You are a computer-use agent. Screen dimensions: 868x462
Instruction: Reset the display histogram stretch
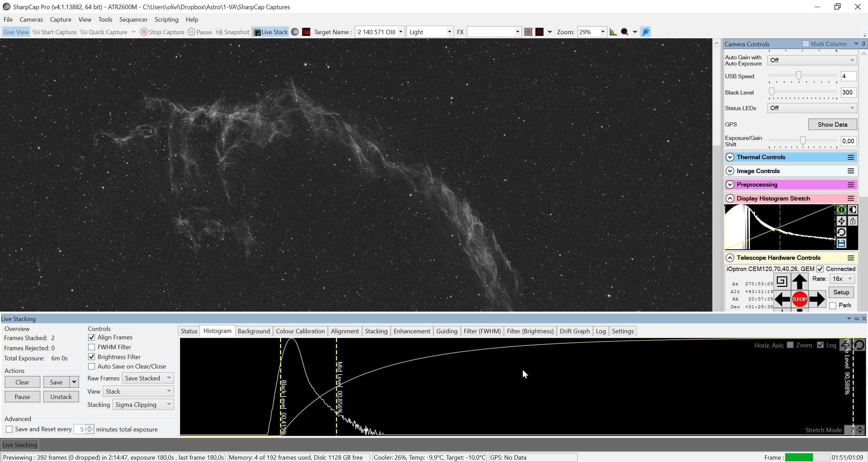pos(841,232)
